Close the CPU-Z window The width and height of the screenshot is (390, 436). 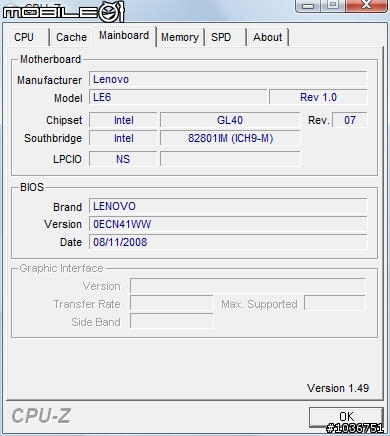pyautogui.click(x=367, y=5)
